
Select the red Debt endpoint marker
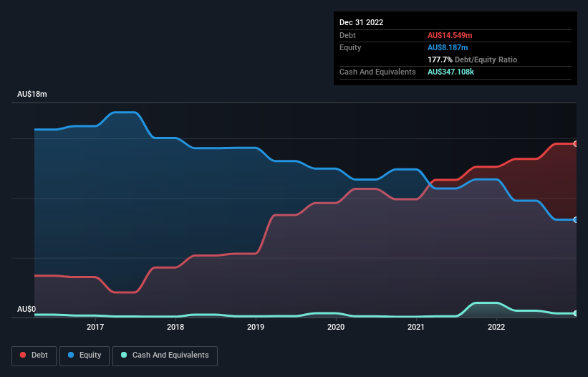coord(576,143)
